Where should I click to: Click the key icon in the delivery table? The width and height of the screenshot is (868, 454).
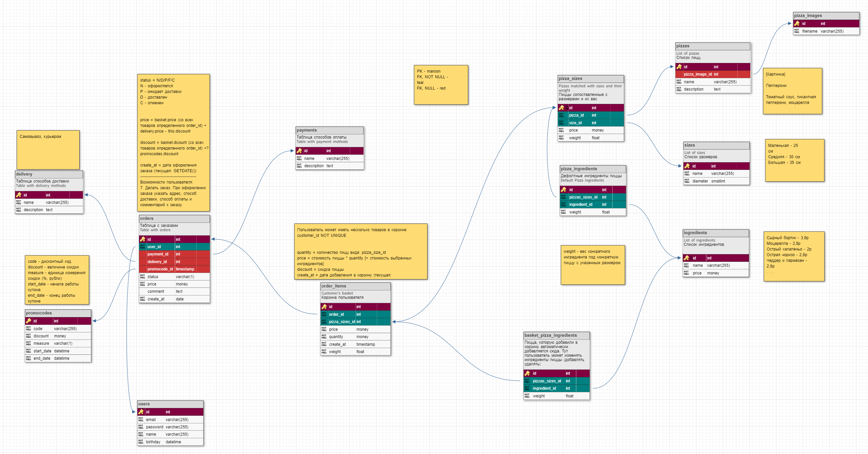coord(19,195)
